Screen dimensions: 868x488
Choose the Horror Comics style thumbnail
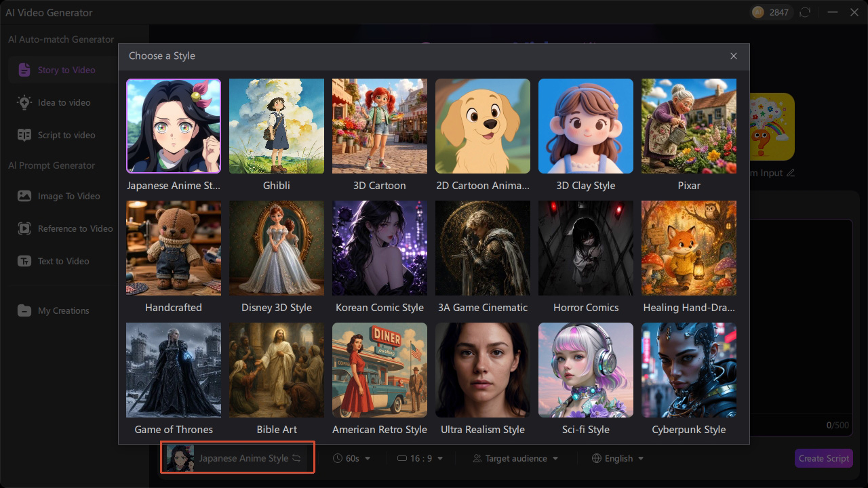586,248
